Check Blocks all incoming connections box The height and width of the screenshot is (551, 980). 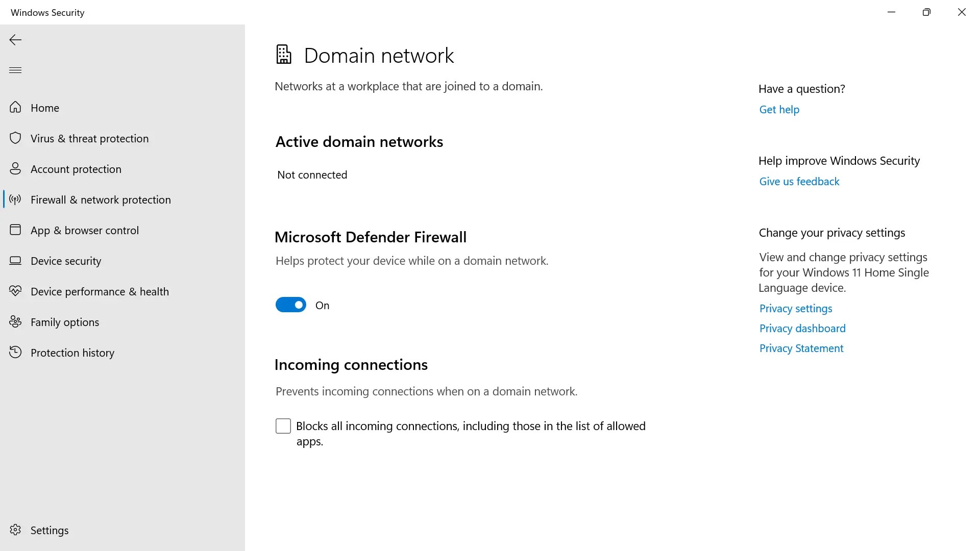(283, 426)
